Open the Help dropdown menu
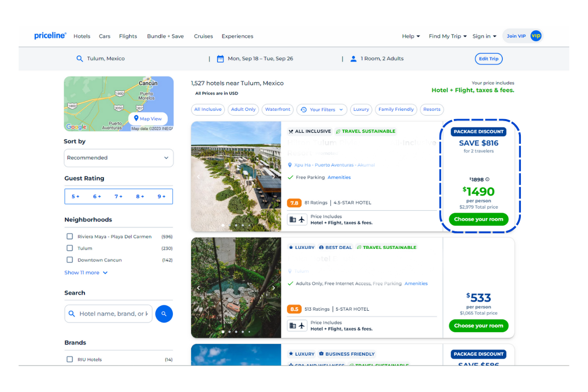The height and width of the screenshot is (392, 588). pos(411,36)
